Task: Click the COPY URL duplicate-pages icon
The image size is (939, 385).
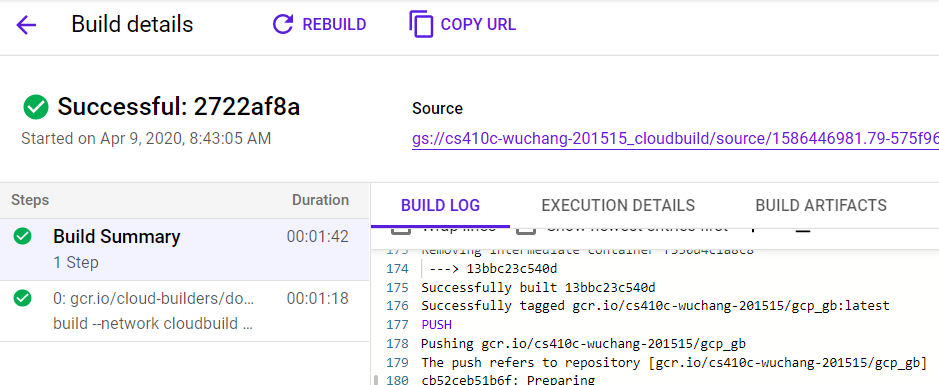Action: point(421,25)
